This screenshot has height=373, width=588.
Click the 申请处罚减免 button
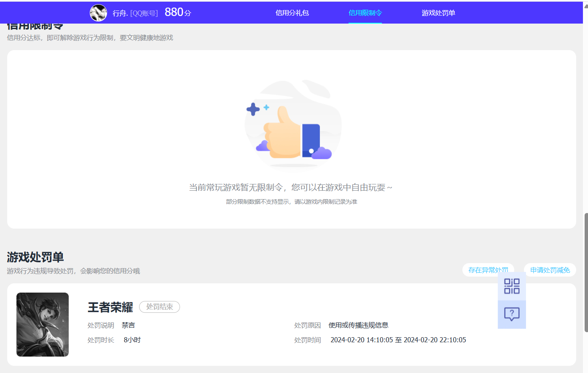[550, 270]
